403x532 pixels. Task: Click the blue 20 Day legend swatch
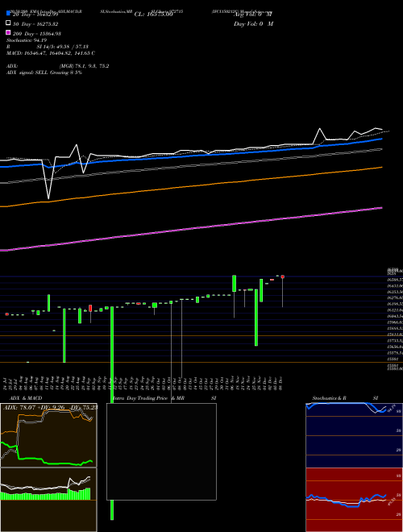8,14
